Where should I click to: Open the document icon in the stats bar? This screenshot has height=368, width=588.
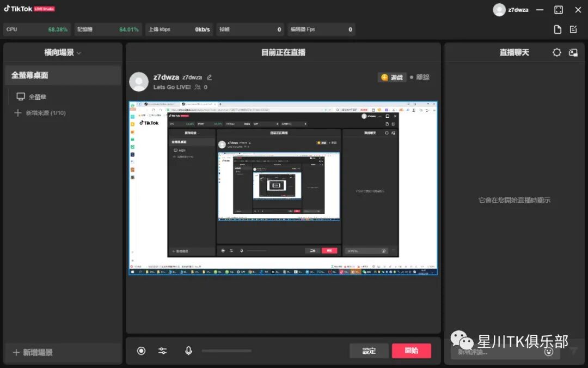[558, 29]
